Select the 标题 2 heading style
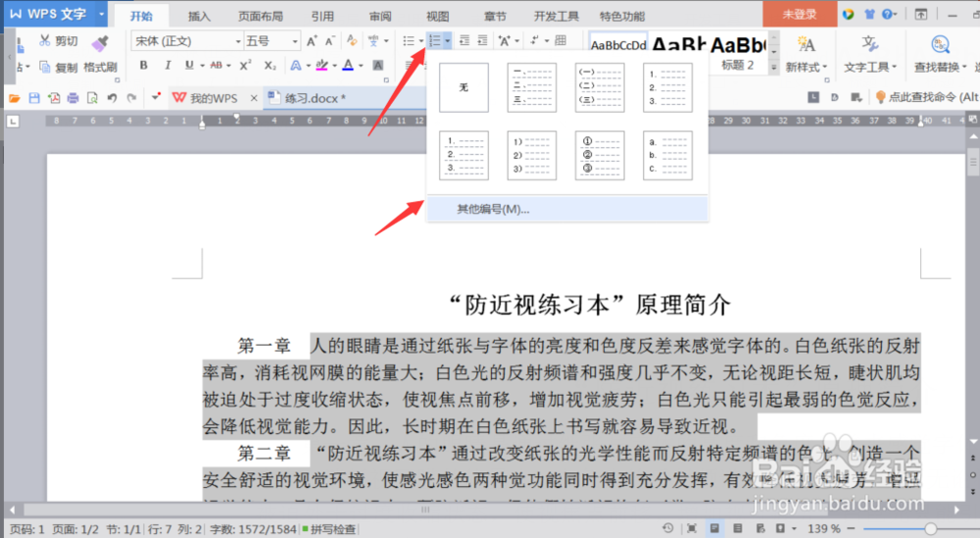This screenshot has height=538, width=980. click(x=738, y=53)
